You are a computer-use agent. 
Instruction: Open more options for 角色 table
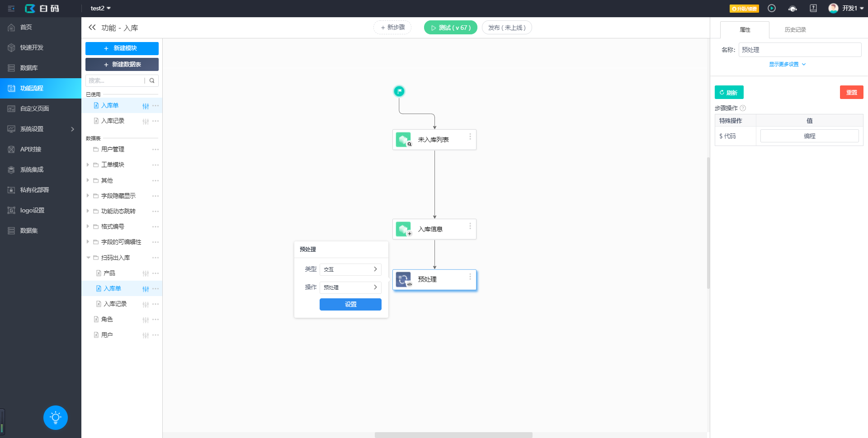point(156,320)
